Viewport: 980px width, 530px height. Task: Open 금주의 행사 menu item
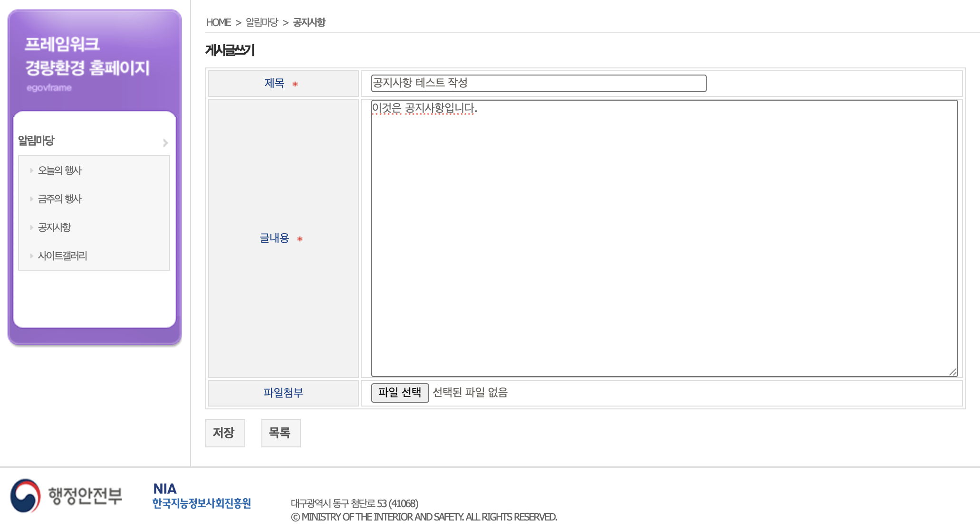[60, 199]
